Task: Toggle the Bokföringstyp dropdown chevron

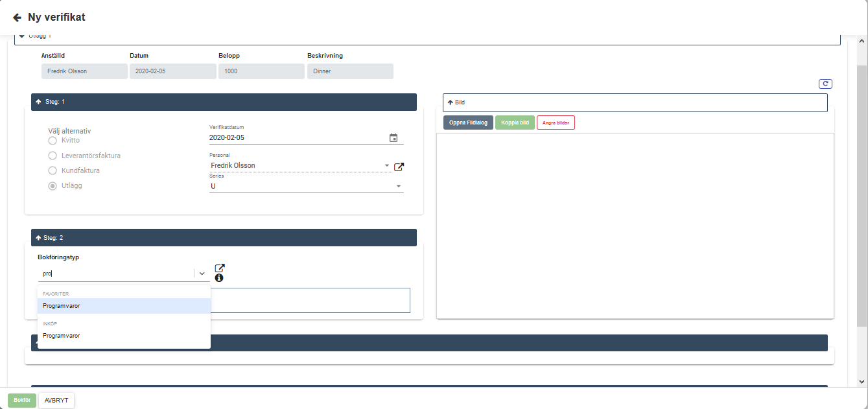Action: pos(202,274)
